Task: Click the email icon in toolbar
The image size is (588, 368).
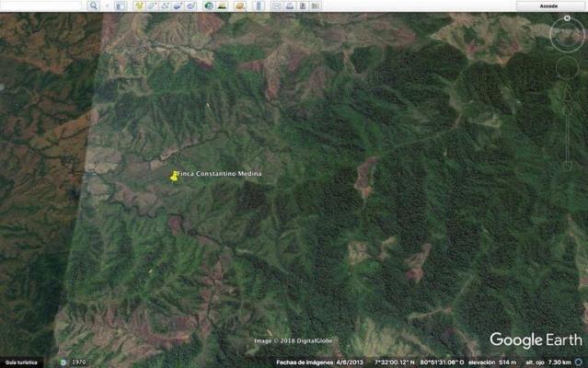Action: [x=275, y=6]
